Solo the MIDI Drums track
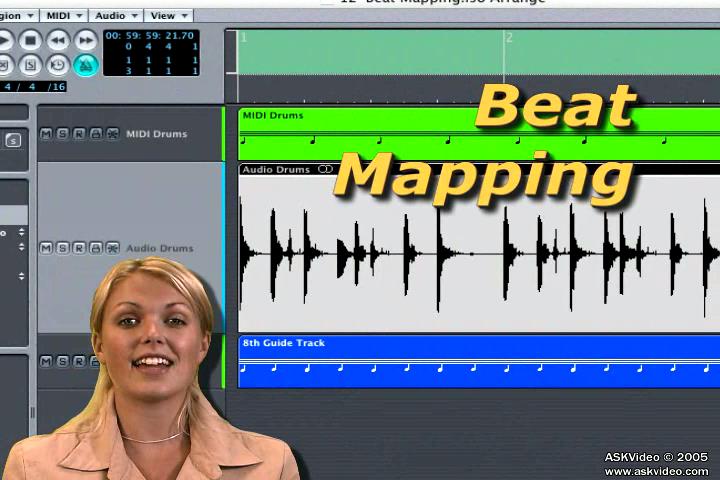 tap(62, 134)
